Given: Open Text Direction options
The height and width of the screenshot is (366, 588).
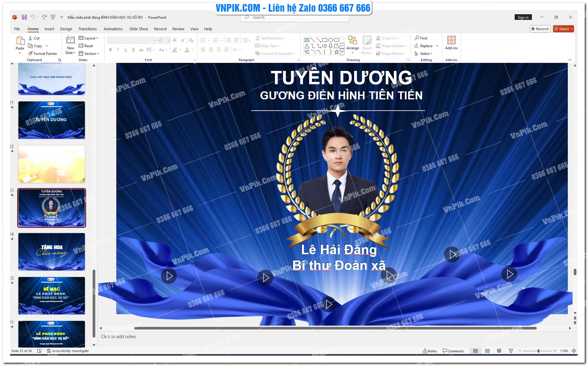Looking at the screenshot, I should pos(270,38).
